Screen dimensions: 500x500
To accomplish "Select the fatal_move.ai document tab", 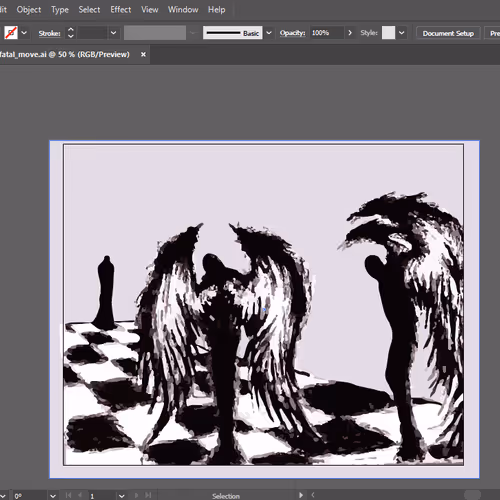I will [x=64, y=54].
